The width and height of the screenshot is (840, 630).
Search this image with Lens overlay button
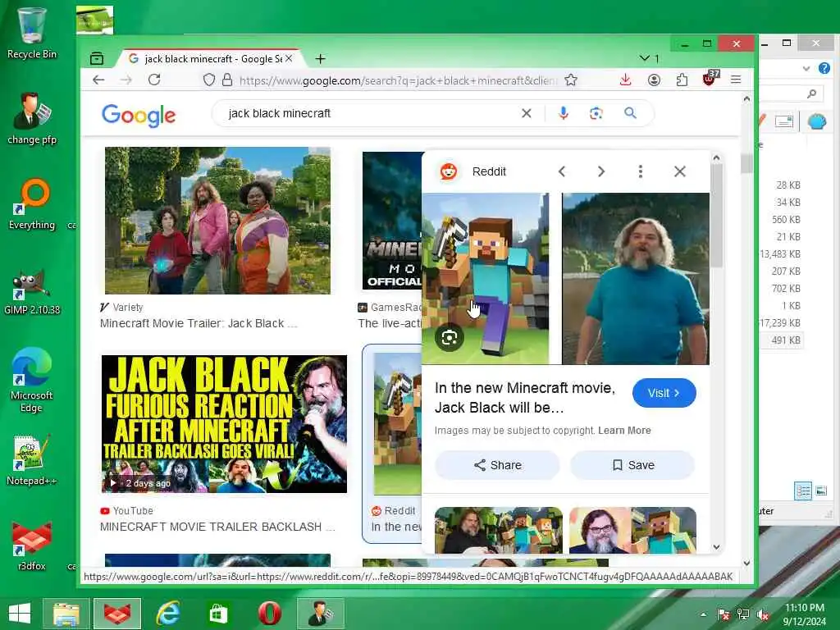[449, 337]
